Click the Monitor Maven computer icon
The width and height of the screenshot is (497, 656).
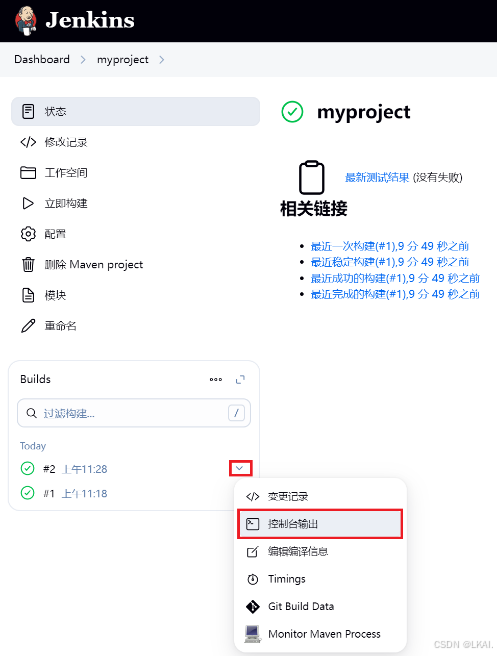pos(253,634)
